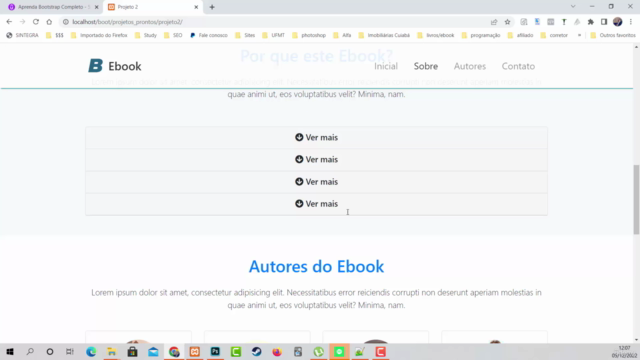Open Microsoft Store from the taskbar
Image resolution: width=640 pixels, height=360 pixels.
click(132, 351)
